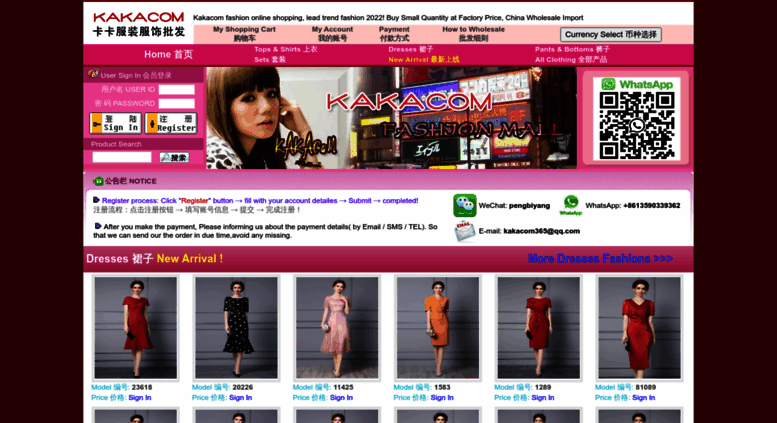Open dress thumbnail model 11425
This screenshot has width=777, height=423.
(x=337, y=328)
